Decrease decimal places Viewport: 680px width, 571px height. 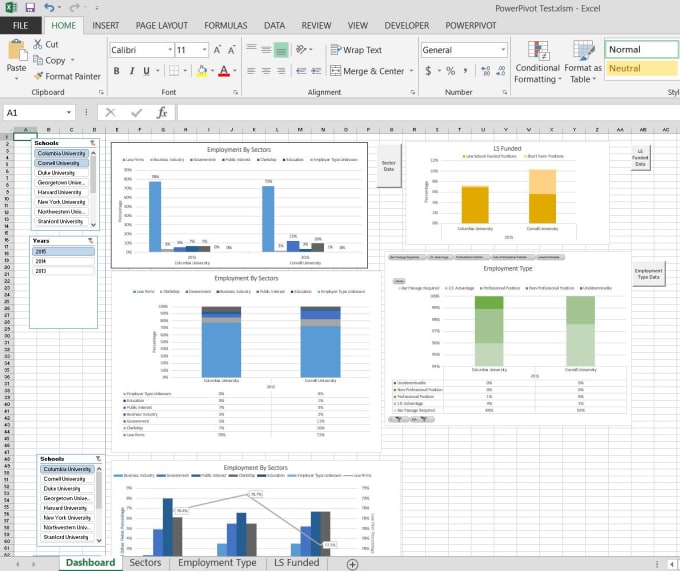click(x=501, y=71)
